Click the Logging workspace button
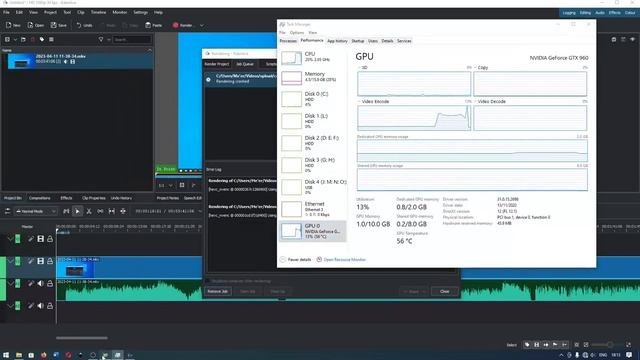Viewport: 640px width, 360px height. tap(569, 13)
